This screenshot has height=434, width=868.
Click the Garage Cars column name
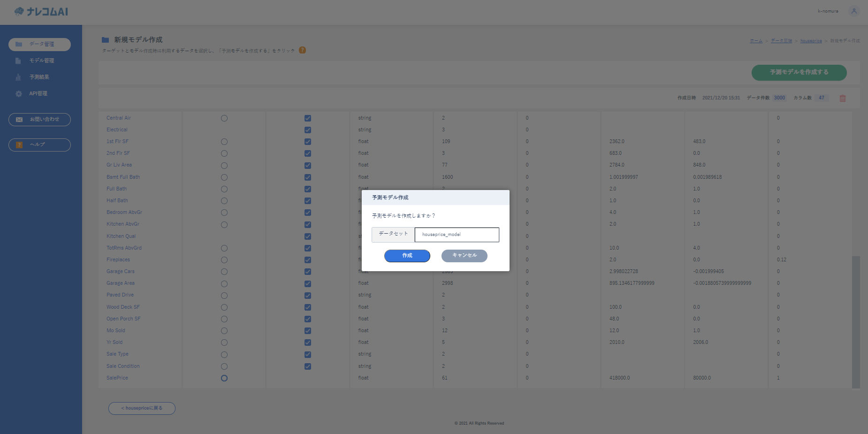point(120,272)
